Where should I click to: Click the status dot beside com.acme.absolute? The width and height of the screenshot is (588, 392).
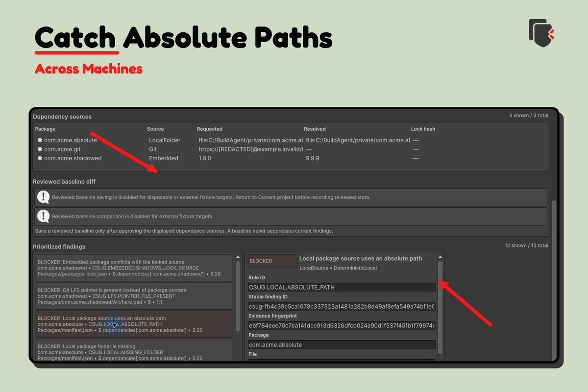[x=40, y=140]
